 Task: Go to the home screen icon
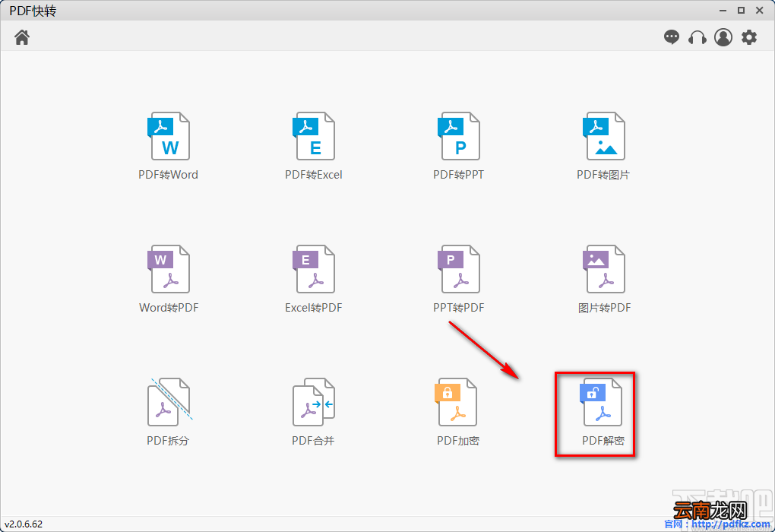click(x=22, y=37)
